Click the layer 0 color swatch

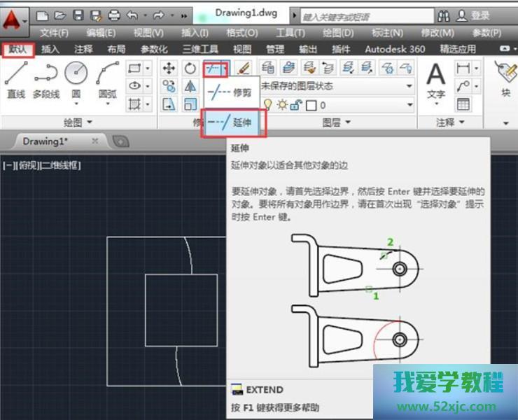pyautogui.click(x=311, y=105)
